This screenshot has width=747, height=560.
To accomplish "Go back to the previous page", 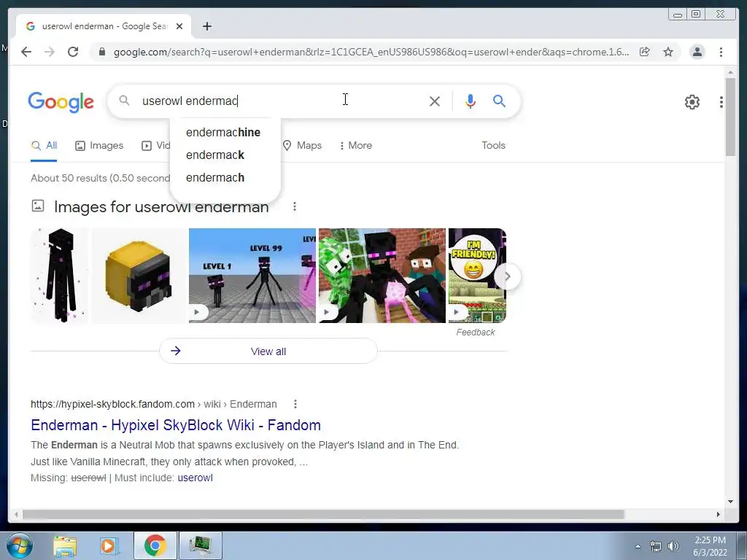I will pyautogui.click(x=26, y=52).
